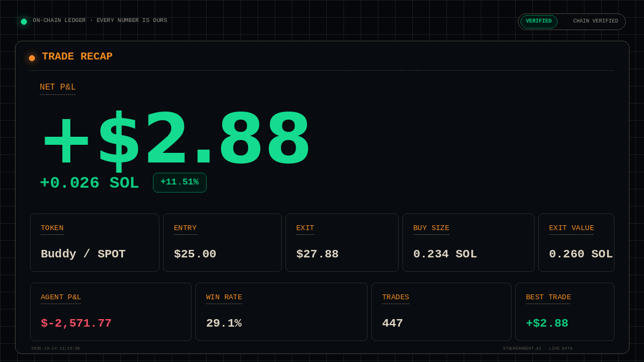
Task: Click the STACKERAGENT.AI LIVE DATA footer text
Action: pos(538,349)
